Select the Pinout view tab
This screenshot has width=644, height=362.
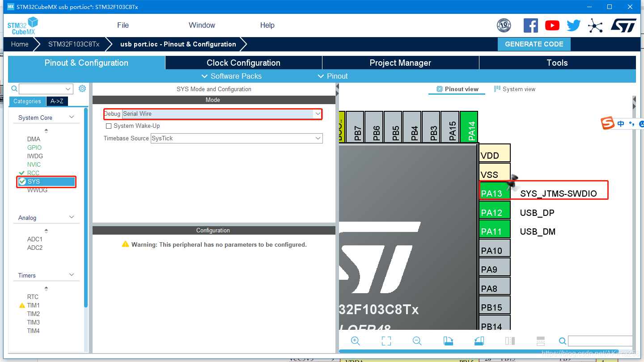(x=458, y=89)
